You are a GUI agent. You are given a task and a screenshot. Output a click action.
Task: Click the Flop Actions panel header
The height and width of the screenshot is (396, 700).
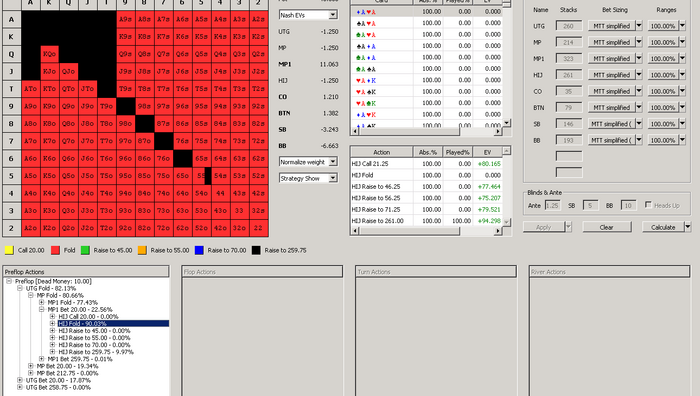[x=262, y=272]
